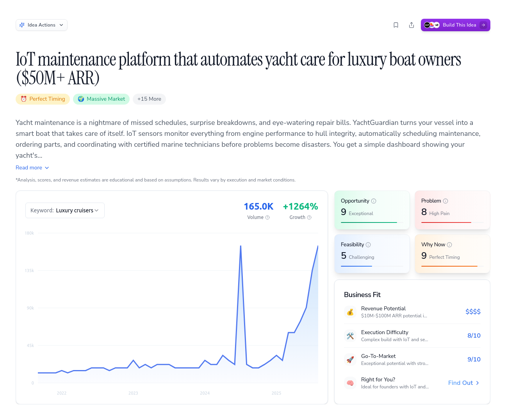The width and height of the screenshot is (506, 420).
Task: Open the Idea Actions dropdown
Action: 41,25
